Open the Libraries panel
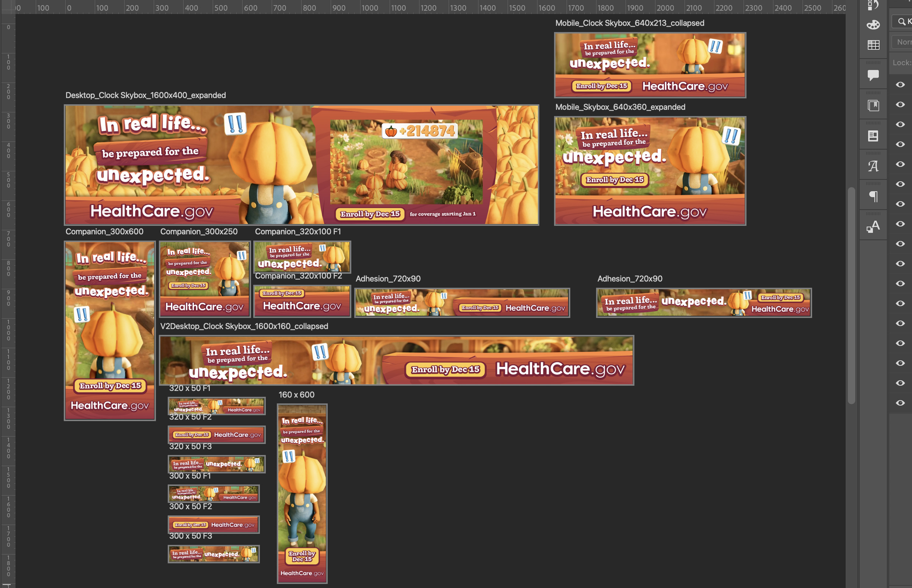The image size is (912, 588). pos(873,105)
